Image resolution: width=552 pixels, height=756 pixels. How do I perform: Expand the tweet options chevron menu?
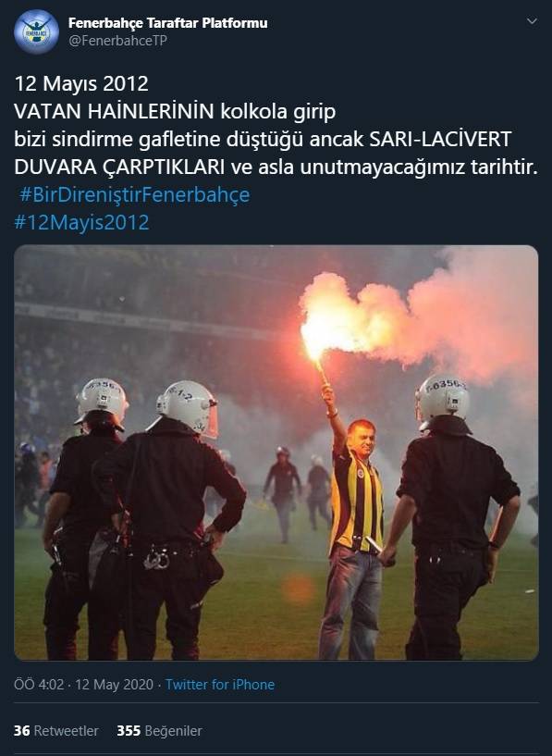click(532, 21)
